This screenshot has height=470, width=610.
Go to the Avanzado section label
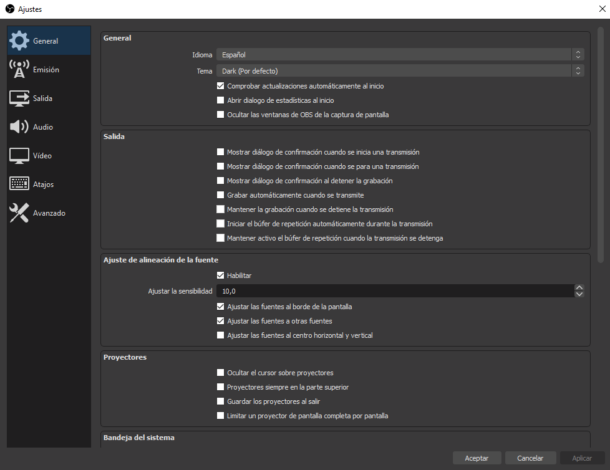point(49,213)
